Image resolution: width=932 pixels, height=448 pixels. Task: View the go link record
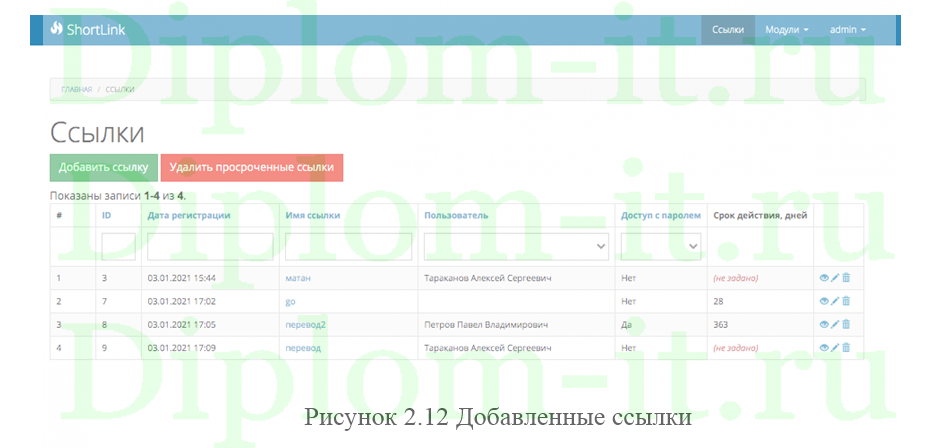(824, 301)
